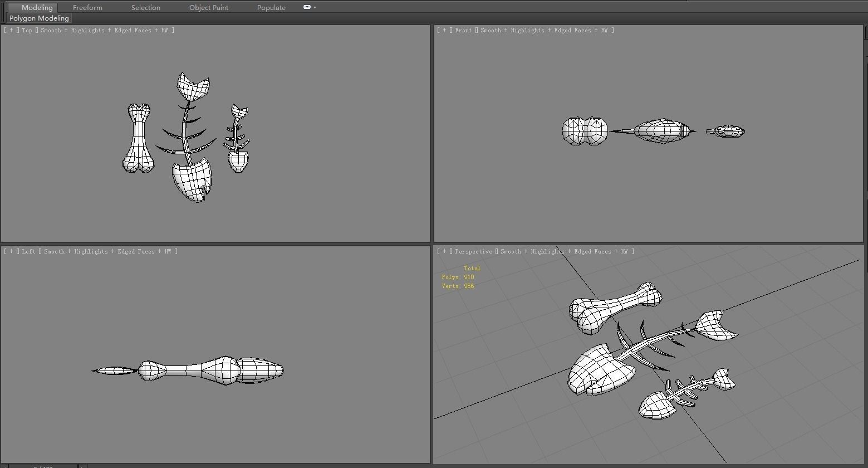Click the Front view name label
Image resolution: width=868 pixels, height=468 pixels.
[463, 30]
